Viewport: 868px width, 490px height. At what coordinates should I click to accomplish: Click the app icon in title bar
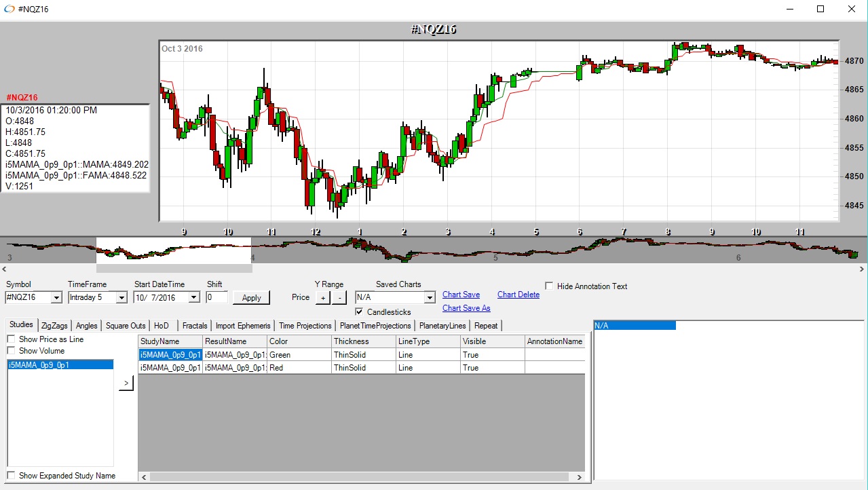point(9,10)
